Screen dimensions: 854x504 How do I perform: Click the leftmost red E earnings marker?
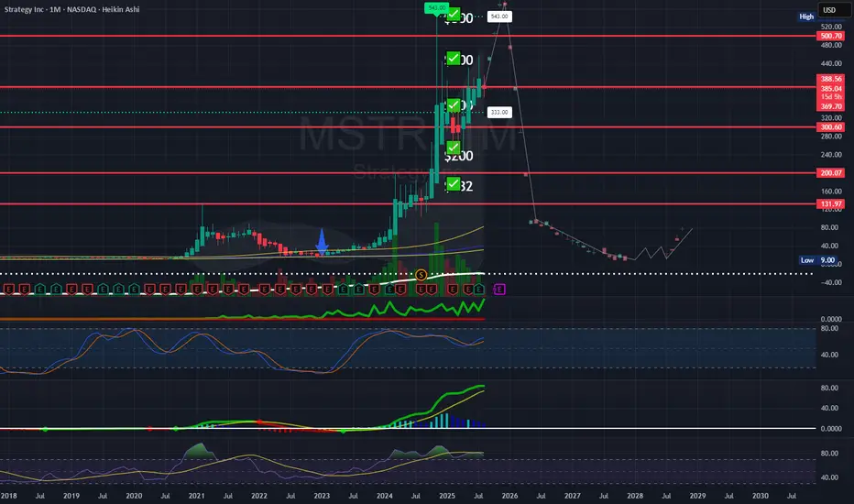pyautogui.click(x=9, y=289)
